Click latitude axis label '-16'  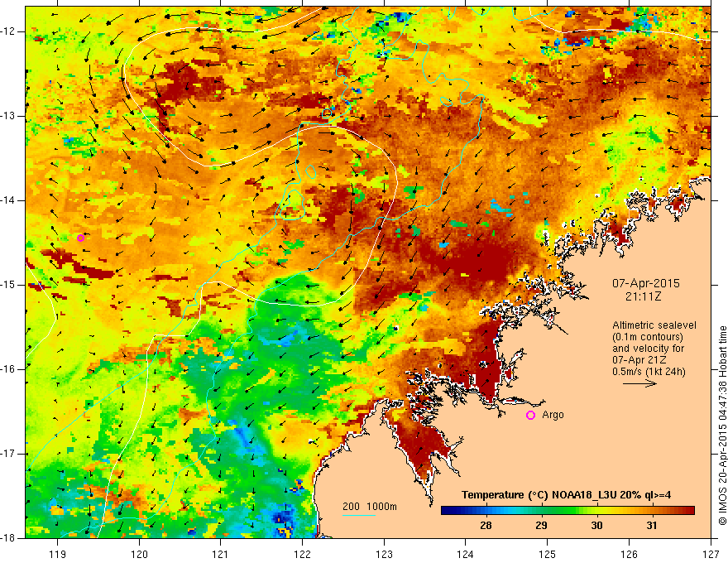coord(9,369)
